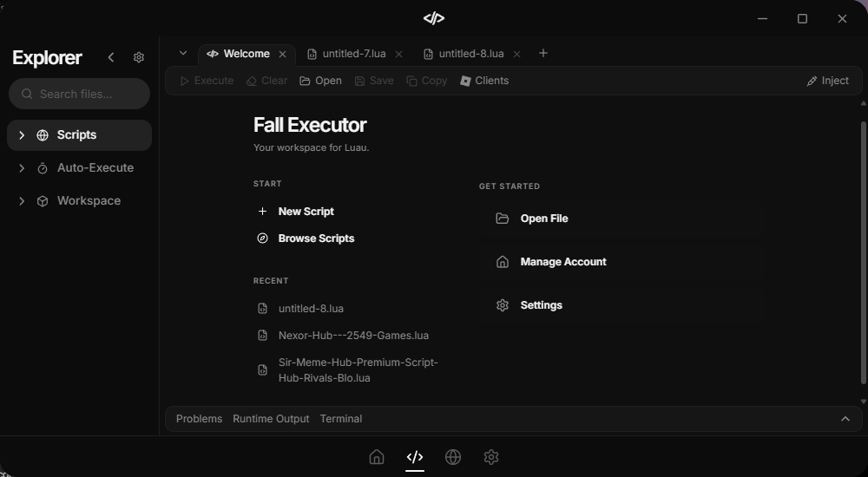Click Browse Scripts link
This screenshot has width=868, height=477.
click(316, 238)
